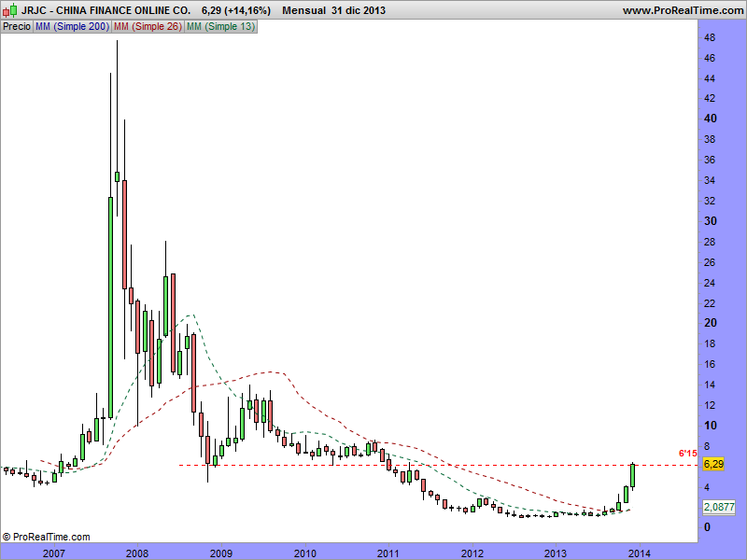The width and height of the screenshot is (747, 560).
Task: Click the last green candle of December 2013
Action: [x=633, y=476]
